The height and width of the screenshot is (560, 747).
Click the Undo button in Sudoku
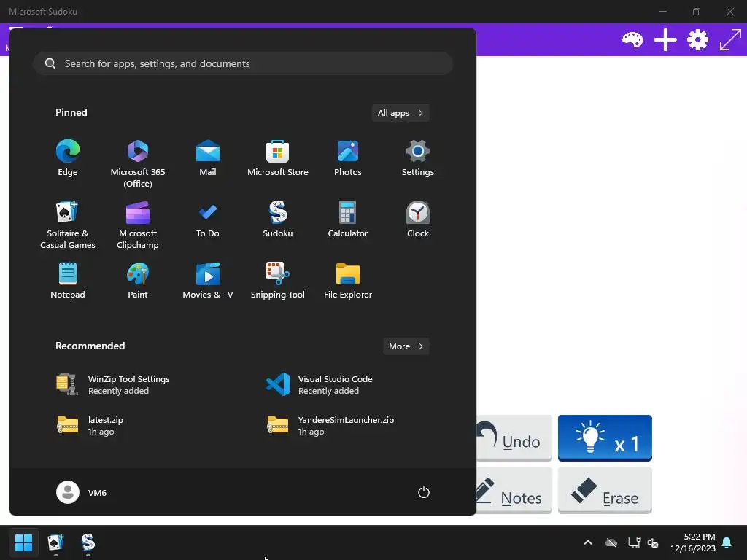[x=514, y=438]
